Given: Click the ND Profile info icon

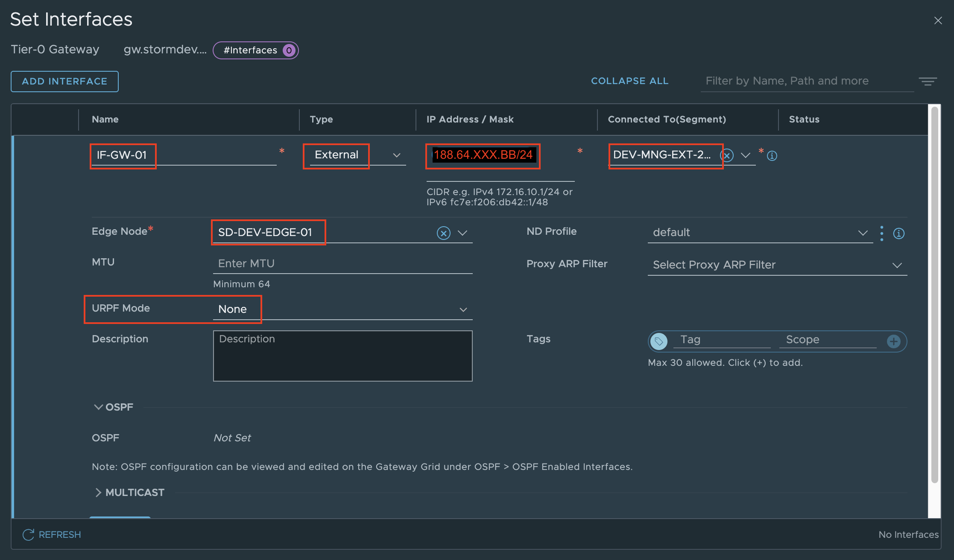Looking at the screenshot, I should pos(899,233).
